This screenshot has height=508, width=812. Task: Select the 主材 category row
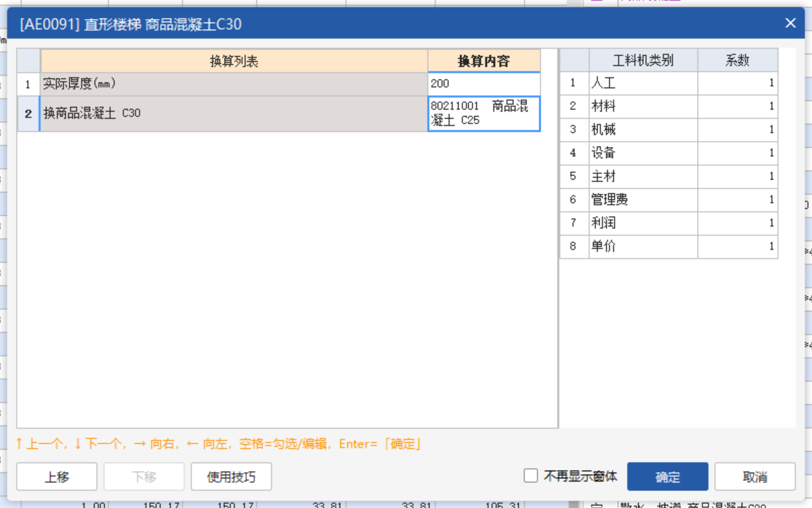tap(643, 177)
